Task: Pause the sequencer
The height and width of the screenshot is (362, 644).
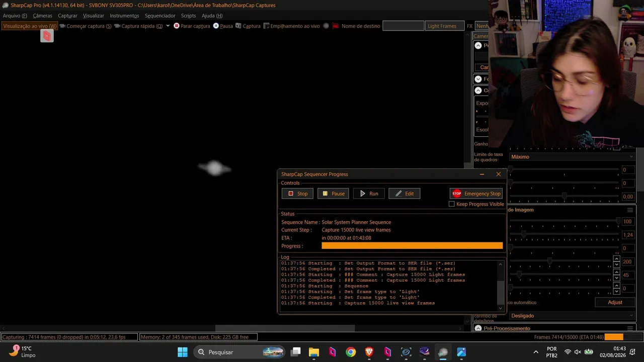Action: pos(333,194)
